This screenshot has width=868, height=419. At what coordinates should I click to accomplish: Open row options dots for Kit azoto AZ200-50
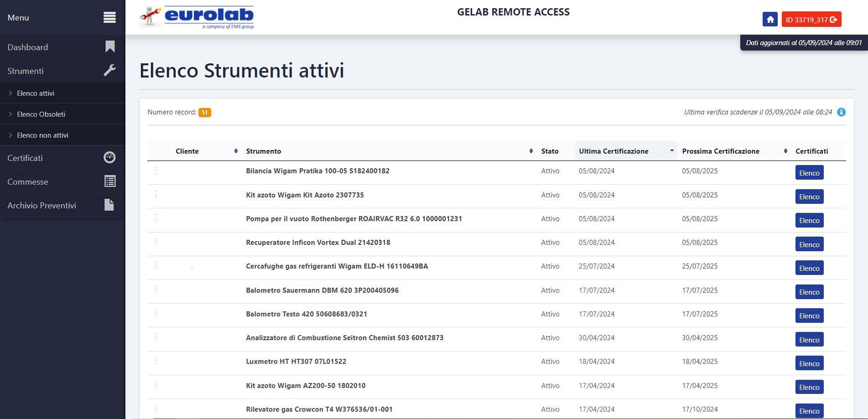[x=156, y=385]
